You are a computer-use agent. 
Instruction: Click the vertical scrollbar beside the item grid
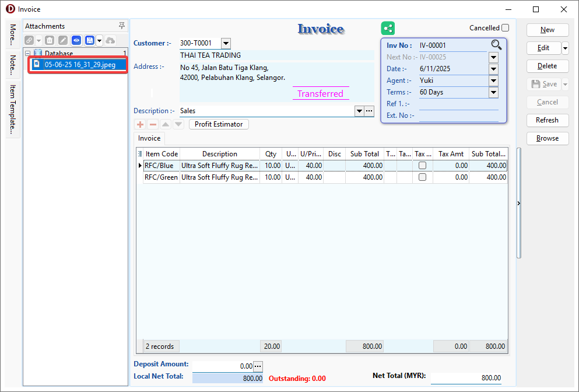click(x=519, y=203)
